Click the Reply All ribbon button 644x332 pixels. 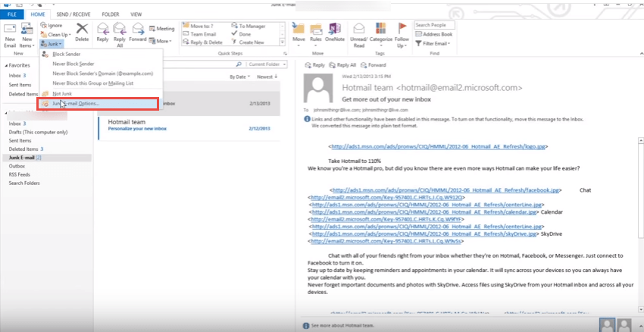(120, 36)
